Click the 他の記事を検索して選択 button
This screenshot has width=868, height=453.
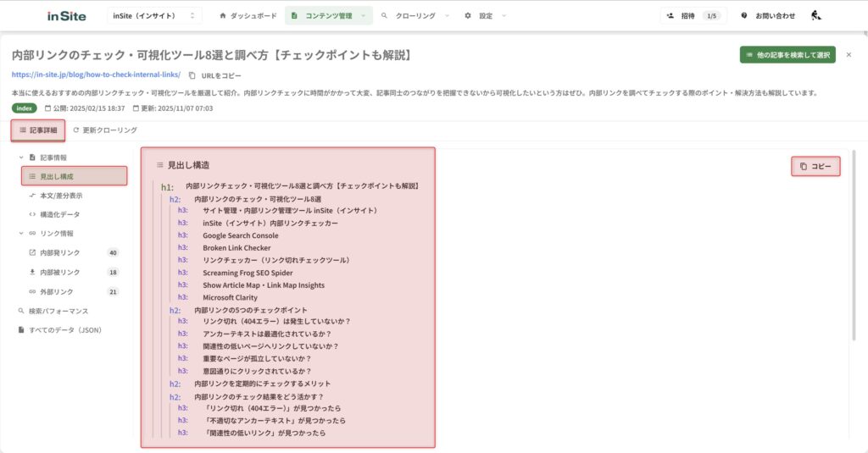pos(787,55)
